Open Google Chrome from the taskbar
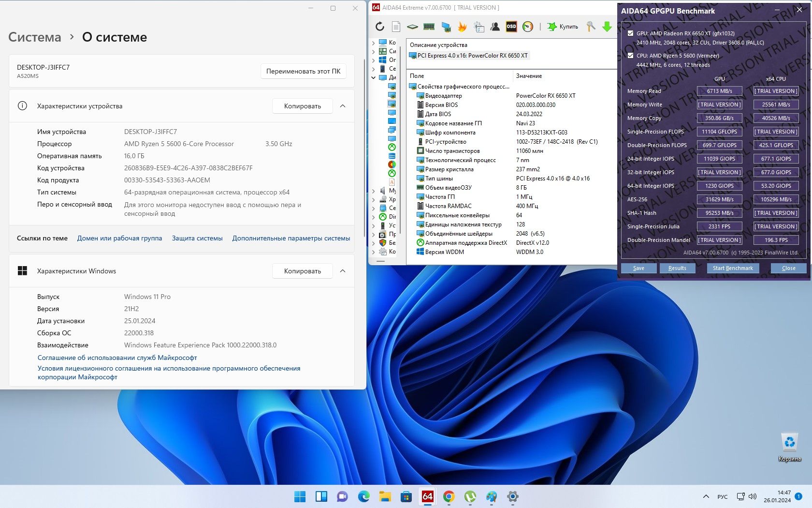 (449, 496)
